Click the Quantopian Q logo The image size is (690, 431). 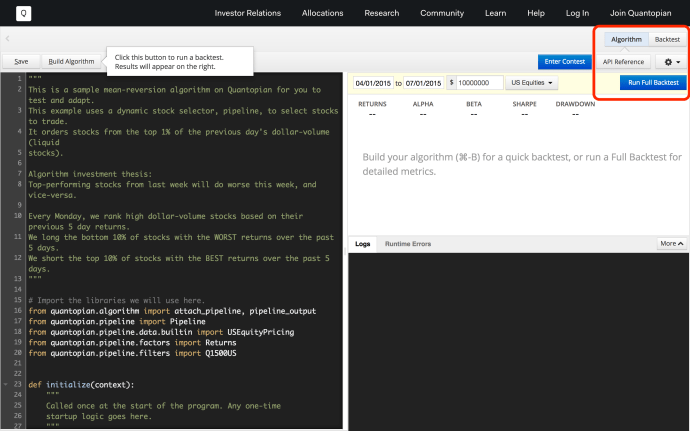tap(23, 14)
